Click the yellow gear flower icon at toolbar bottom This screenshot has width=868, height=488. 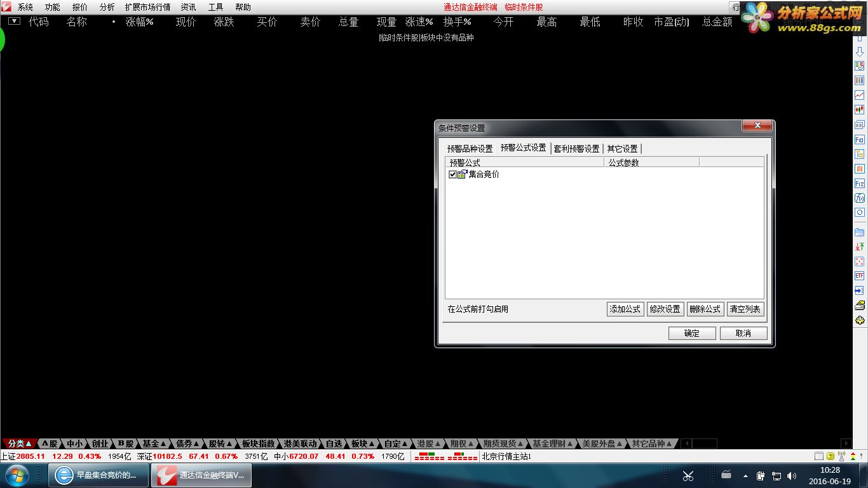pos(860,320)
